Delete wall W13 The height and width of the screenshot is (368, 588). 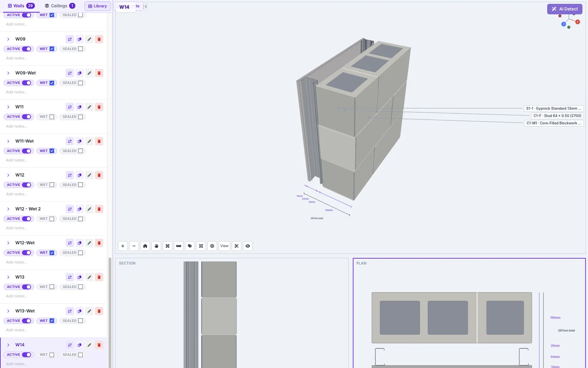click(x=99, y=277)
